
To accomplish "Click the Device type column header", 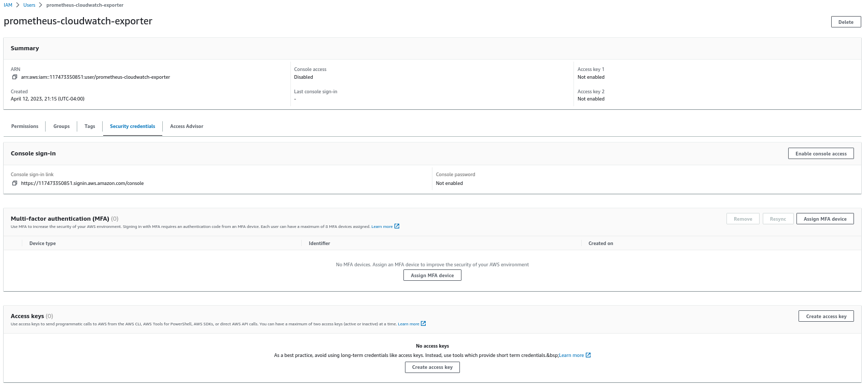I will [43, 243].
